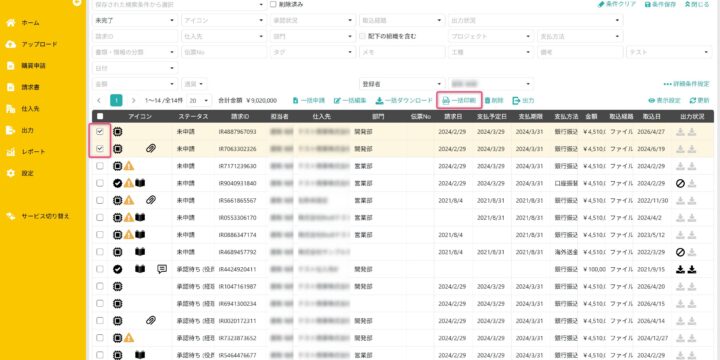
Task: Check the row IR9040931840 checkbox
Action: tap(100, 183)
